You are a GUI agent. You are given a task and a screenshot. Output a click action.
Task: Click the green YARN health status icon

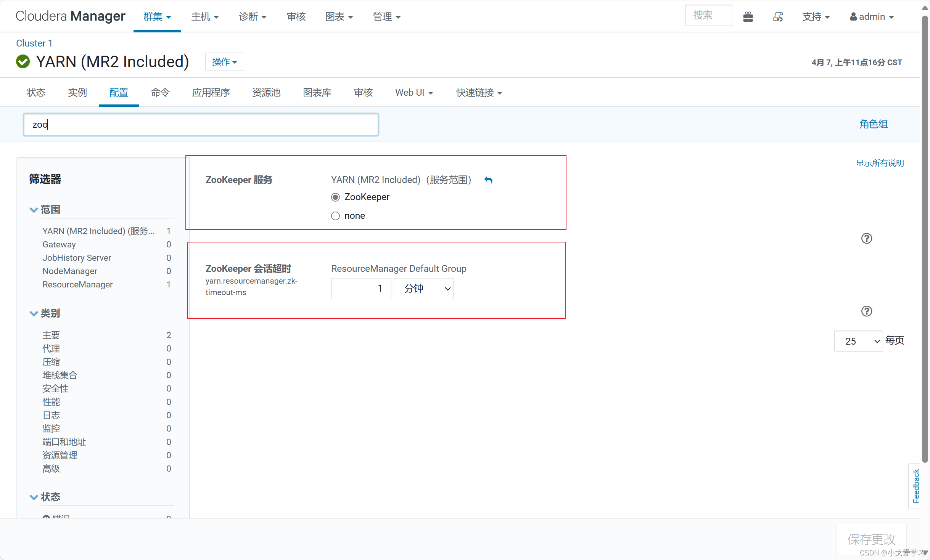pos(23,61)
